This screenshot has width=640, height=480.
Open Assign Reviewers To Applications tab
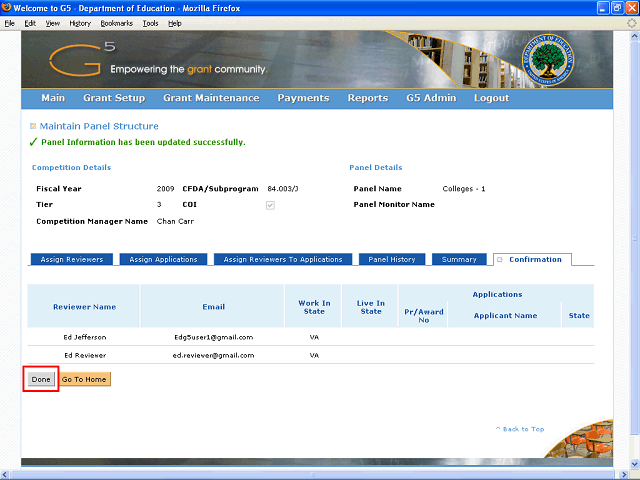[283, 259]
